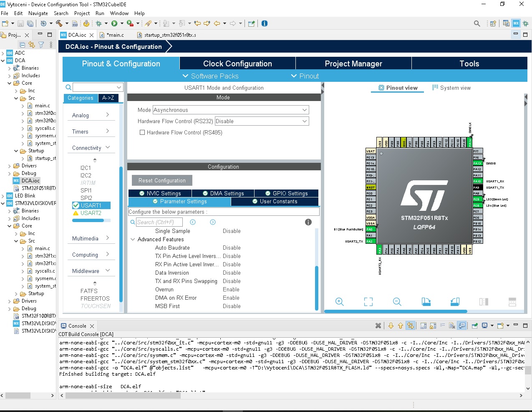Zoom in on the chip pinout view
This screenshot has height=412, width=532.
[x=340, y=302]
